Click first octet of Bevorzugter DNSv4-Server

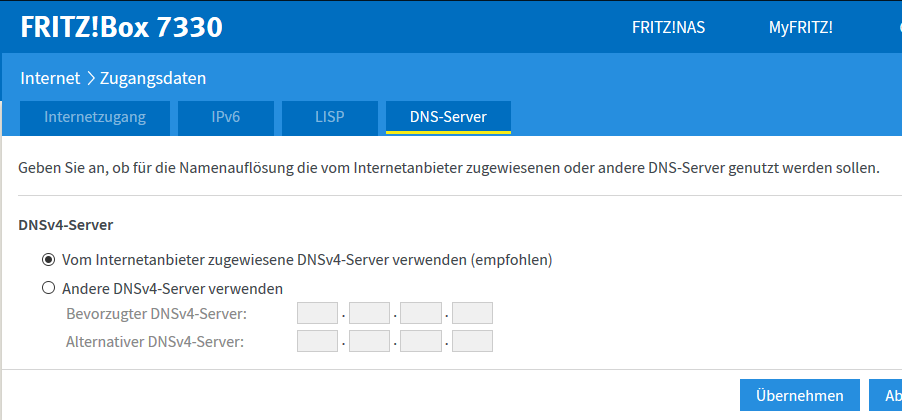coord(318,313)
